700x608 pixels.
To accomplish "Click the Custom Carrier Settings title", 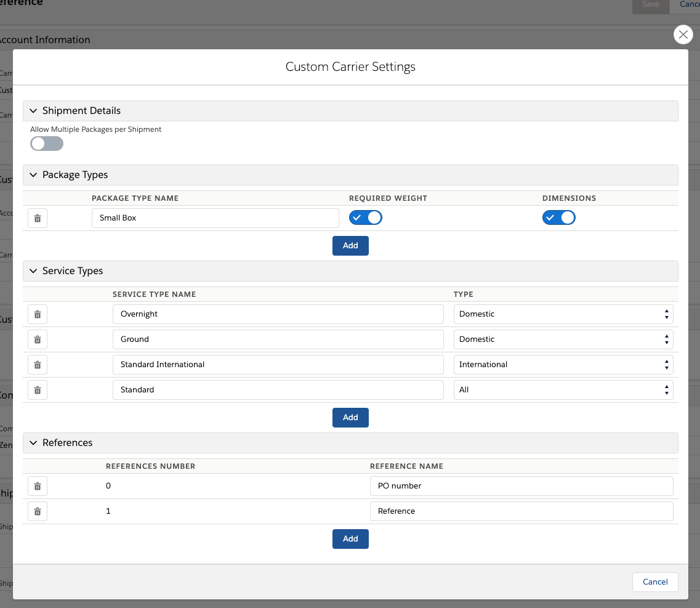I will click(x=350, y=67).
